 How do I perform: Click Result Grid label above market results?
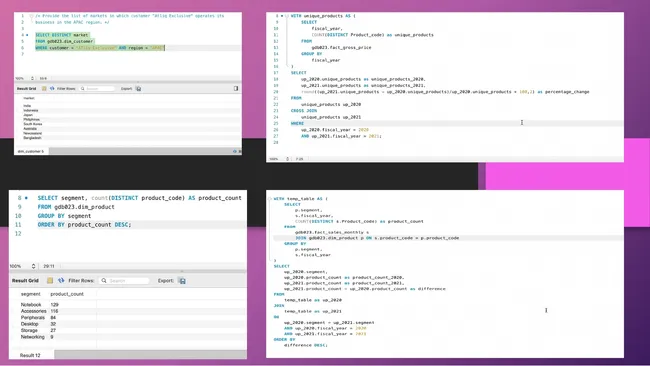coord(27,89)
